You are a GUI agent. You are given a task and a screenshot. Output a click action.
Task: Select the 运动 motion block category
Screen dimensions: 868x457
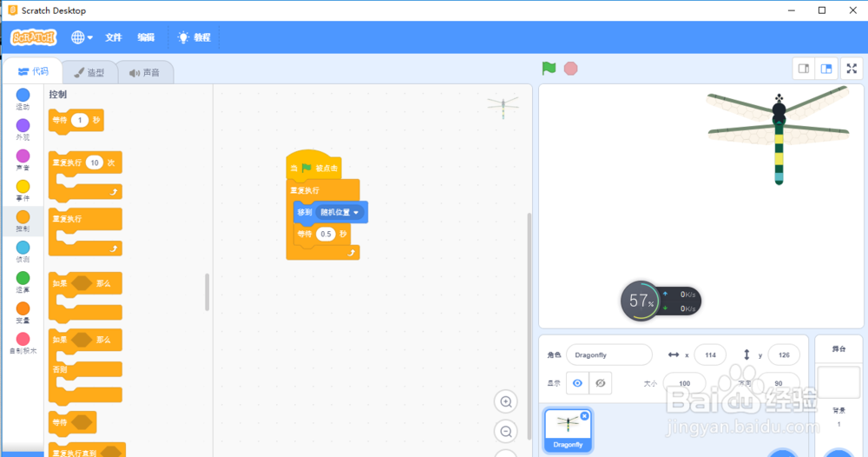pos(23,99)
